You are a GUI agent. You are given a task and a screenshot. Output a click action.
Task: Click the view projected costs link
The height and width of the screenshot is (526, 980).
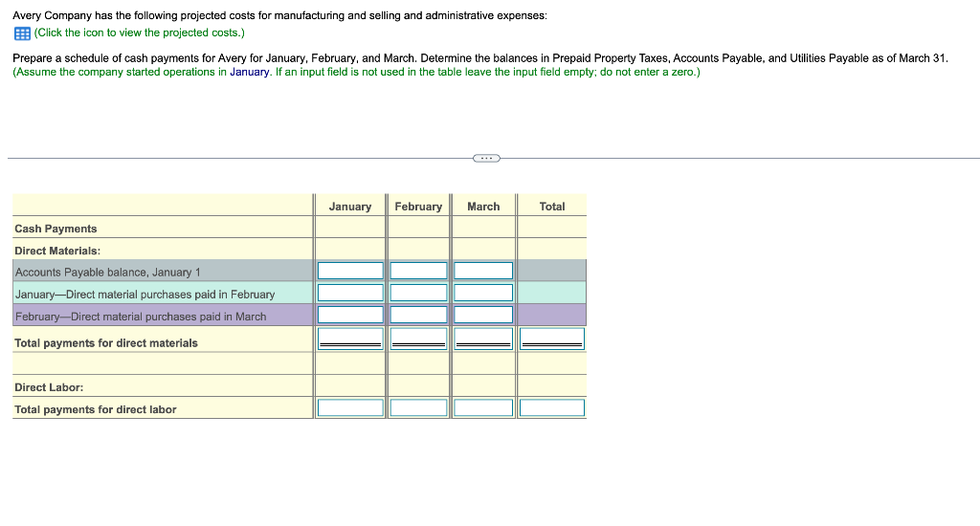point(140,33)
